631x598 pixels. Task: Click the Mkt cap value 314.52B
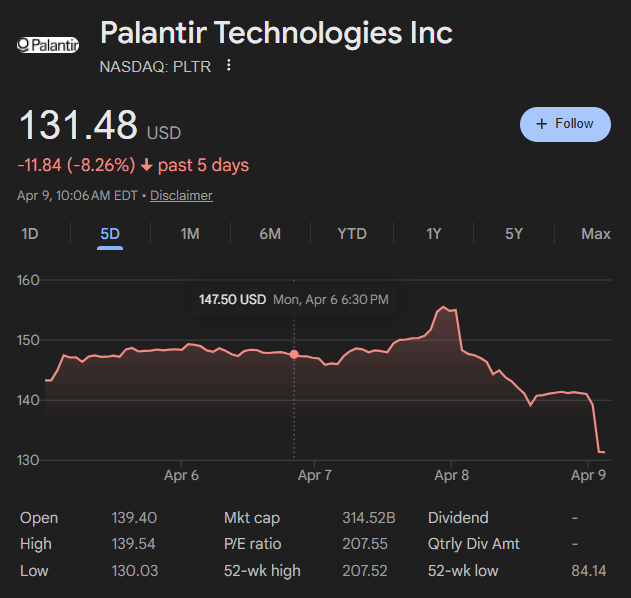click(x=369, y=518)
